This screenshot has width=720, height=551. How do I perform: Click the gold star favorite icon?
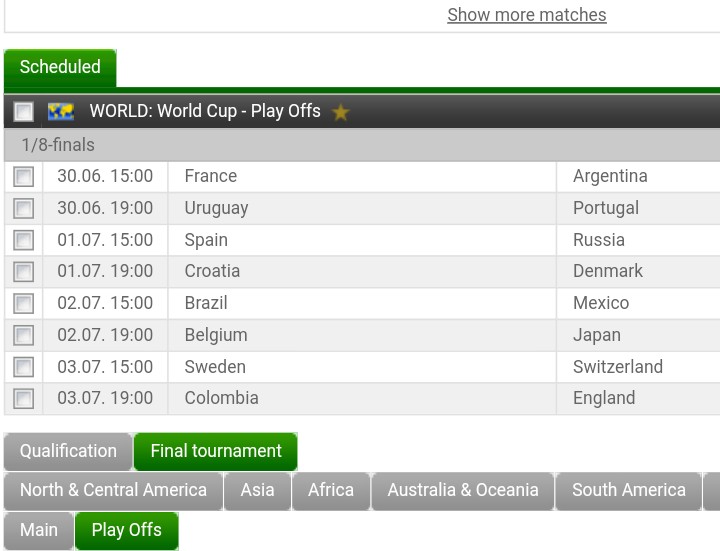[x=340, y=112]
